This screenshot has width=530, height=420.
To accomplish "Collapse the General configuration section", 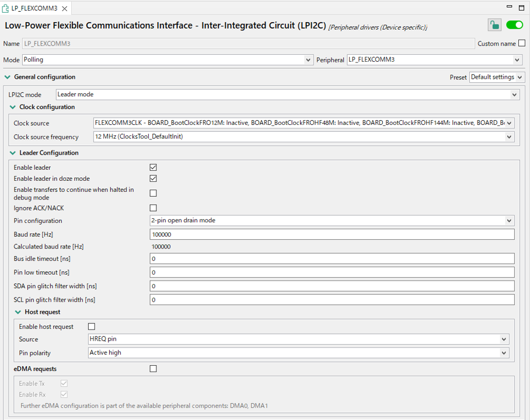I will click(8, 77).
